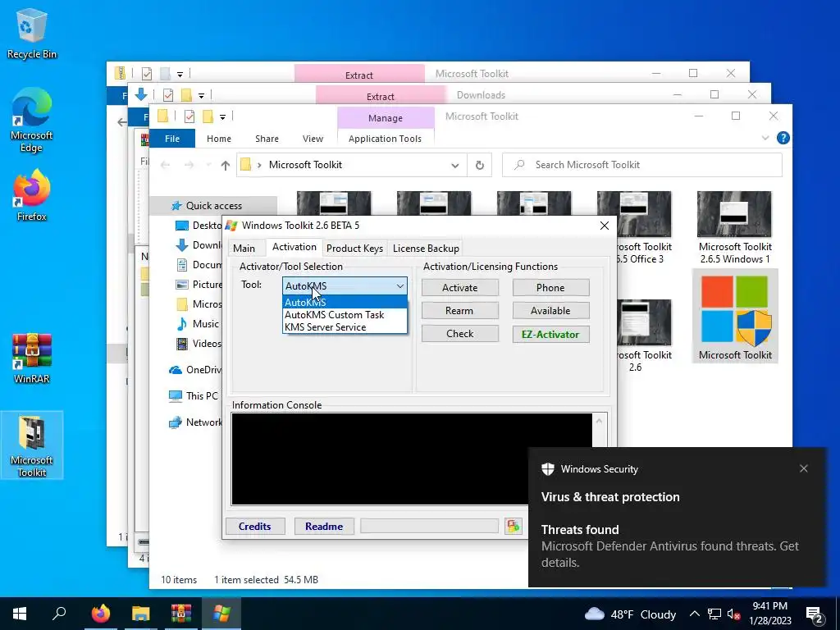840x630 pixels.
Task: Click the Windows Toolkit taskbar button
Action: 221,614
